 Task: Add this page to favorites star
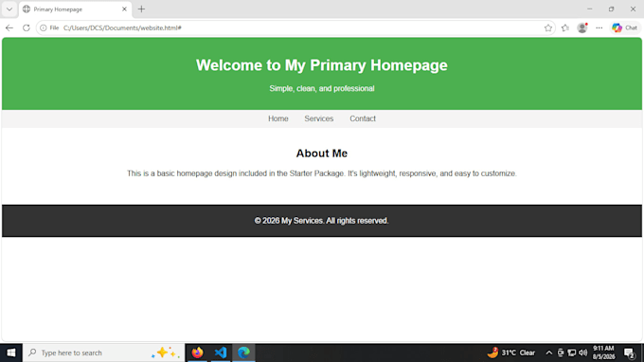point(548,27)
